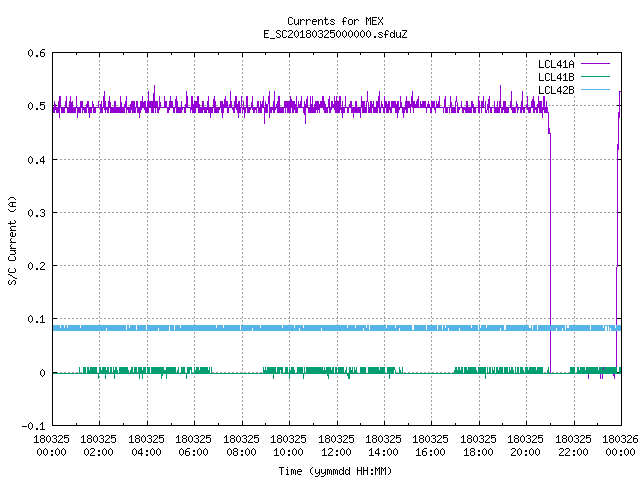Click the 0 y-axis tick label
Image resolution: width=640 pixels, height=480 pixels.
point(42,373)
